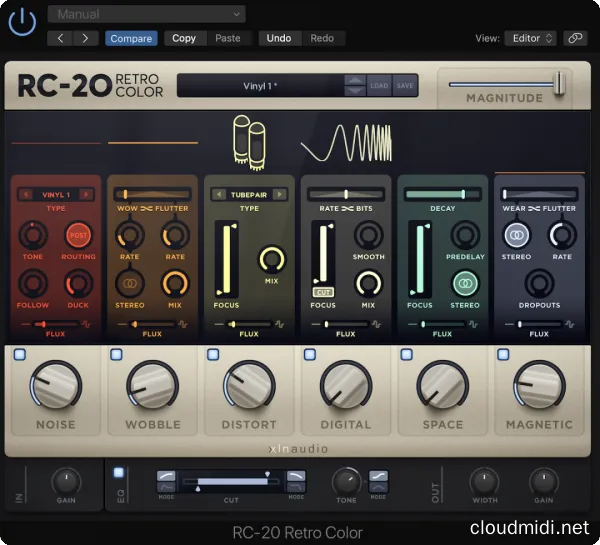Click the link chain icon

tap(575, 38)
